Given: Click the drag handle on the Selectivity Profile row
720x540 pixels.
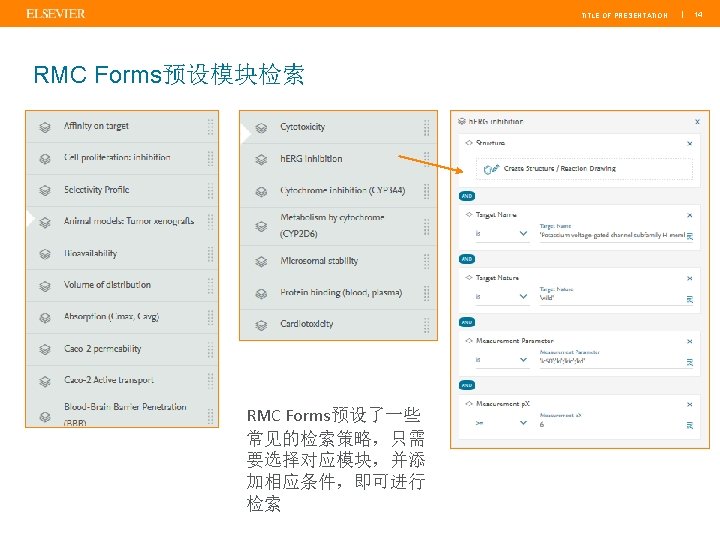Looking at the screenshot, I should [x=210, y=190].
